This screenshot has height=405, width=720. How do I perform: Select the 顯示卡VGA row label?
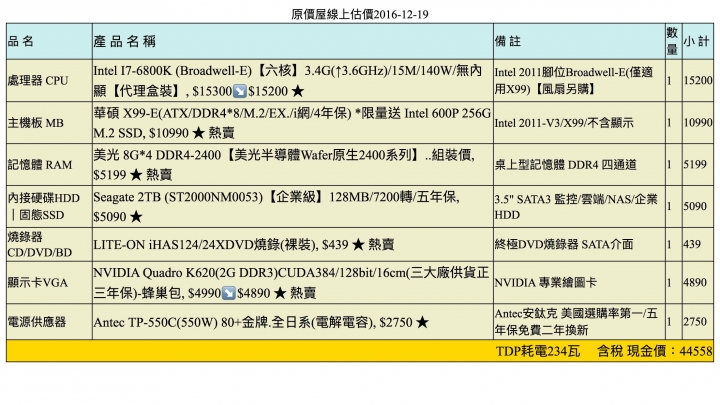pyautogui.click(x=38, y=283)
